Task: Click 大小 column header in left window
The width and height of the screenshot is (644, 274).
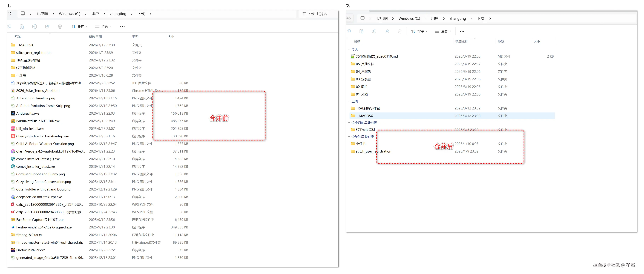Action: coord(171,37)
